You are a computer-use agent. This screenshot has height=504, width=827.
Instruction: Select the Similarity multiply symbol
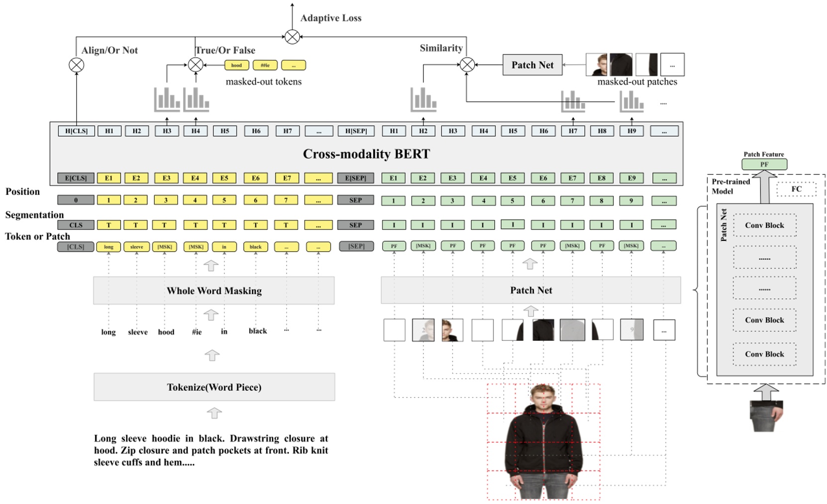coord(467,65)
